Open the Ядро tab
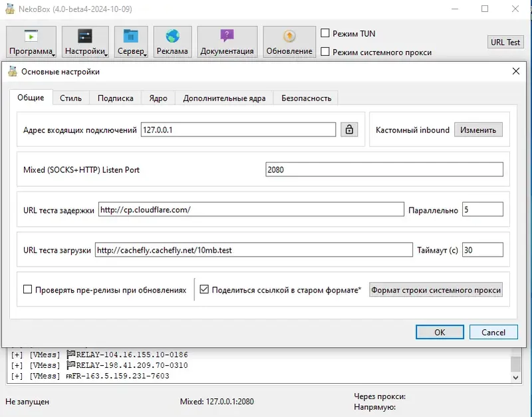Screen dimensions: 532x417 (158, 98)
